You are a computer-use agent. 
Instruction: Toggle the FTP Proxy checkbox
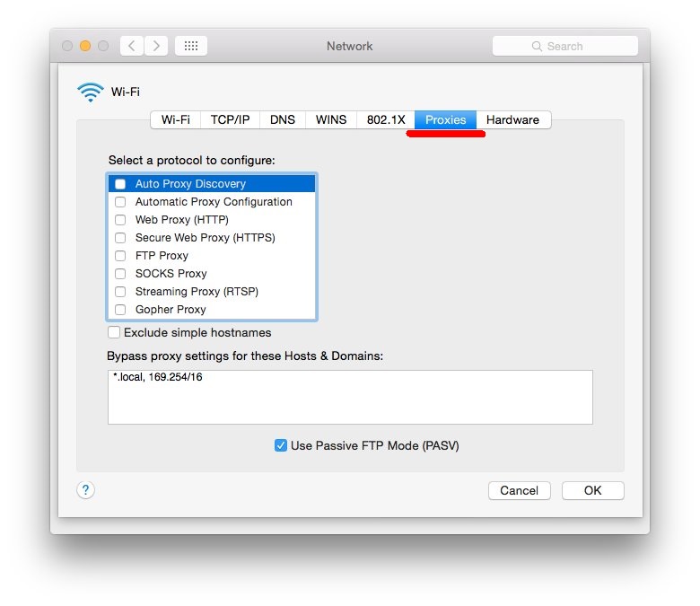click(120, 256)
